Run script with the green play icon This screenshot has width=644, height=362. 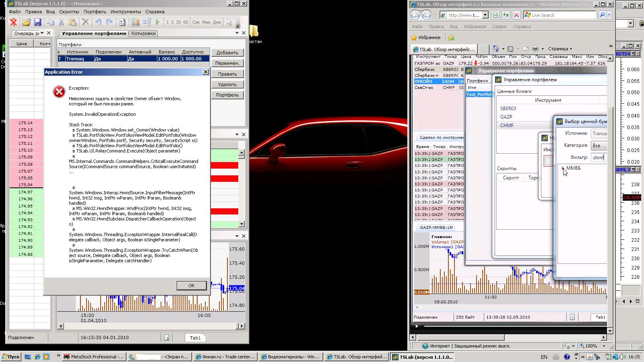158,23
